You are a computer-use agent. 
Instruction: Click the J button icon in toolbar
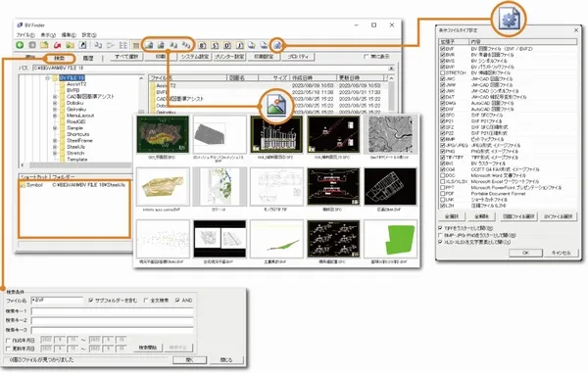(x=240, y=46)
